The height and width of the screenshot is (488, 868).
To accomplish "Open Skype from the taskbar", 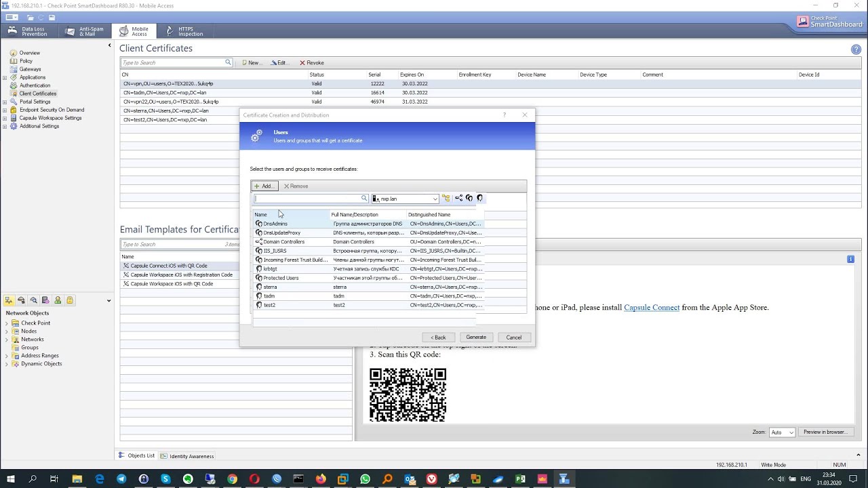I will 165,479.
